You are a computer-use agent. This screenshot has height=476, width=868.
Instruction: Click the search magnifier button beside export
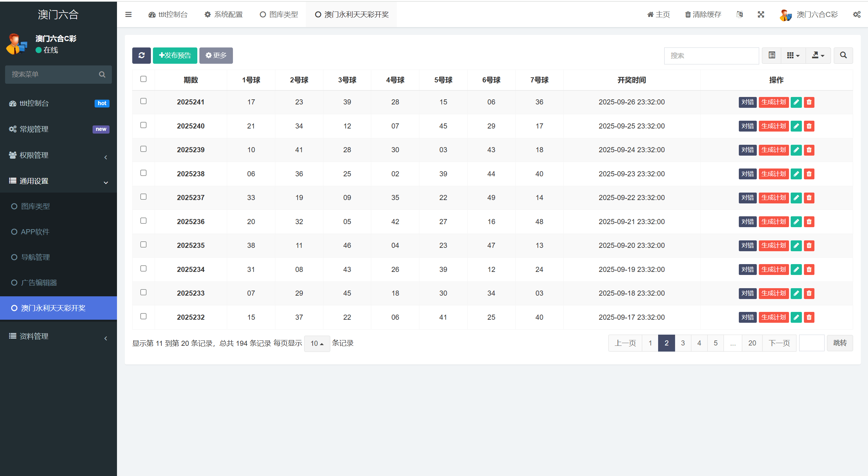tap(843, 55)
